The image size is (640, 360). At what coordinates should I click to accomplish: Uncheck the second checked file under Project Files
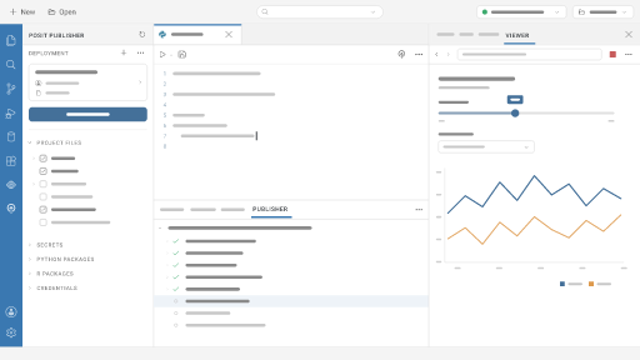click(43, 171)
